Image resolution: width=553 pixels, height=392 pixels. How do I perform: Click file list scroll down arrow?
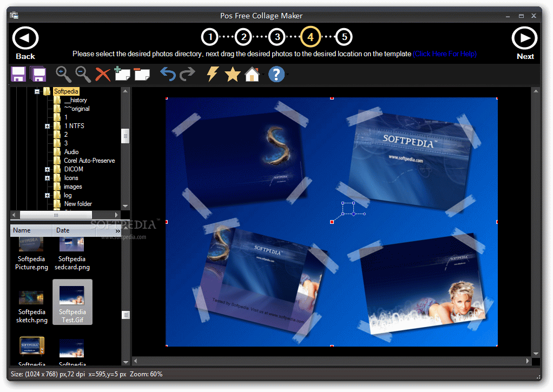coord(126,362)
